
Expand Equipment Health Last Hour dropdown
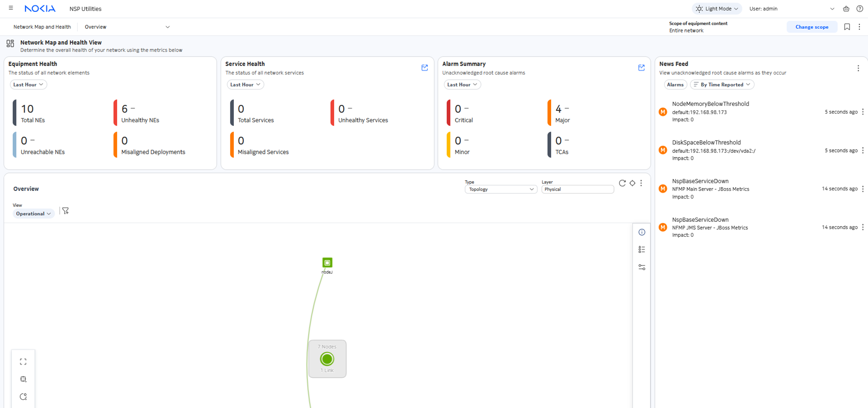tap(28, 85)
